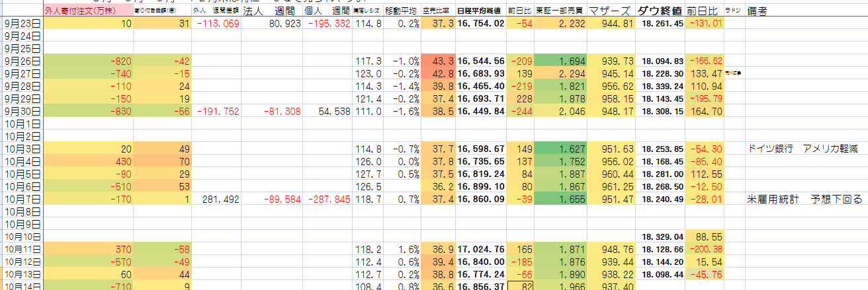Screen dimensions: 868x290
Task: Select the 米雇用統計 予想下回る remark cell
Action: tap(804, 199)
